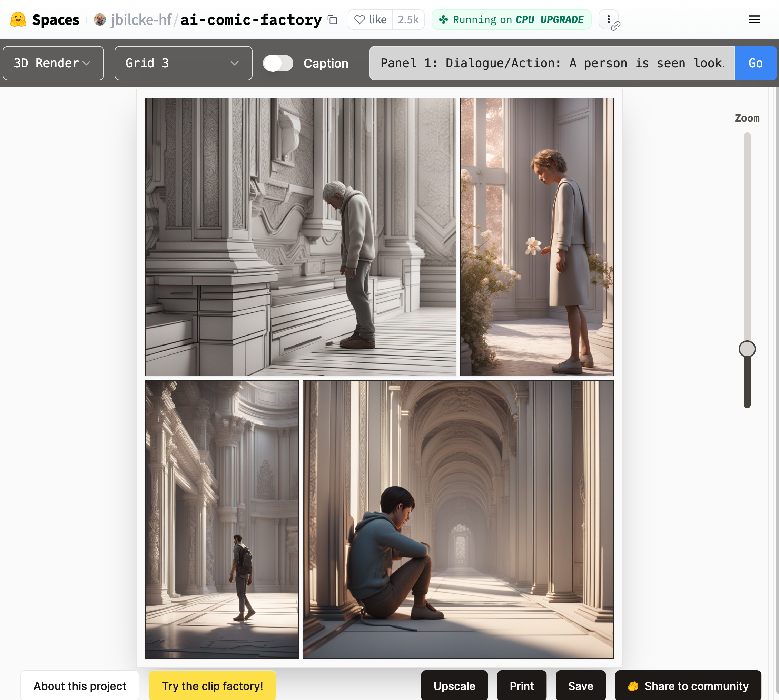Click the Print button

point(521,686)
